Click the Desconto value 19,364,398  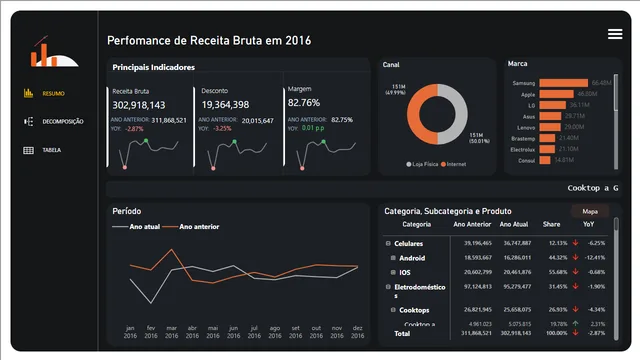(x=225, y=105)
